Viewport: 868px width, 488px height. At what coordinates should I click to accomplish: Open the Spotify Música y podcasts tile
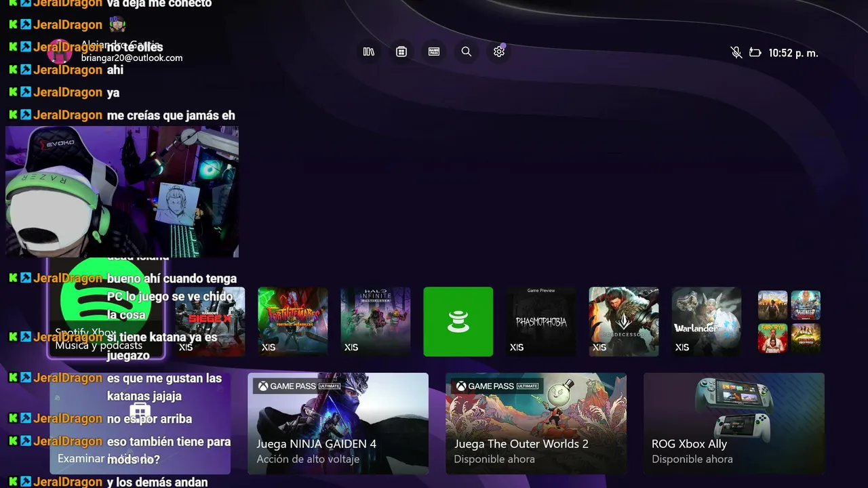tap(106, 308)
